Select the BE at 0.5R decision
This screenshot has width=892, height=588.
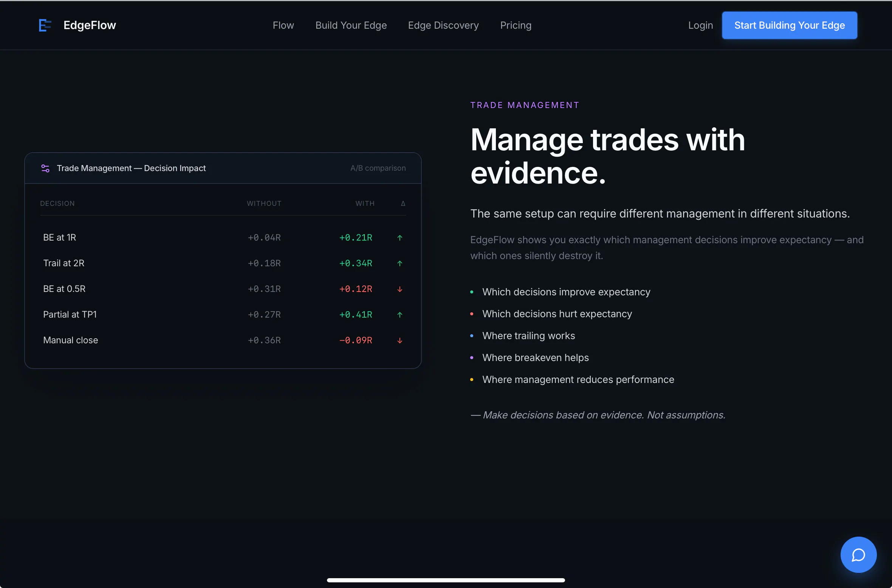(64, 289)
